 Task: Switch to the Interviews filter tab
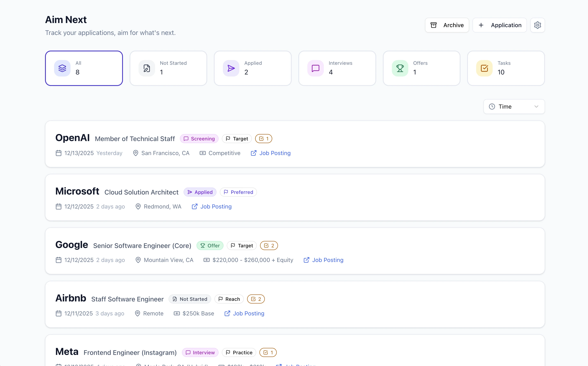(337, 68)
